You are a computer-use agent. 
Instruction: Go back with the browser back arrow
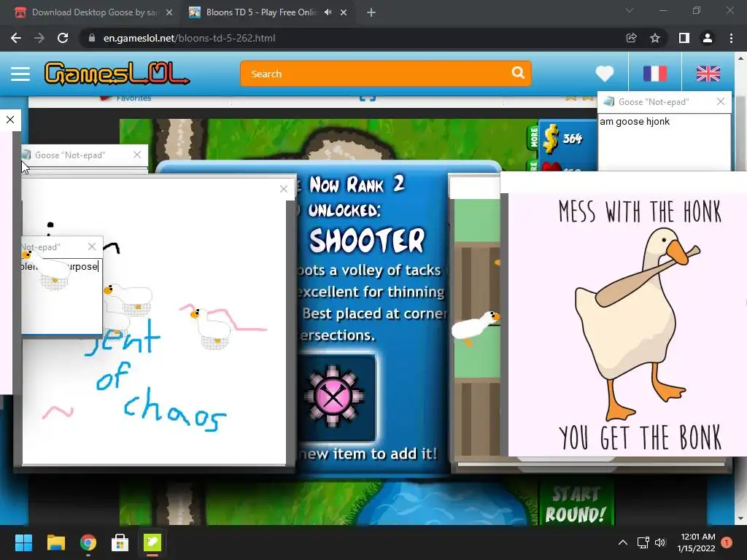(16, 38)
